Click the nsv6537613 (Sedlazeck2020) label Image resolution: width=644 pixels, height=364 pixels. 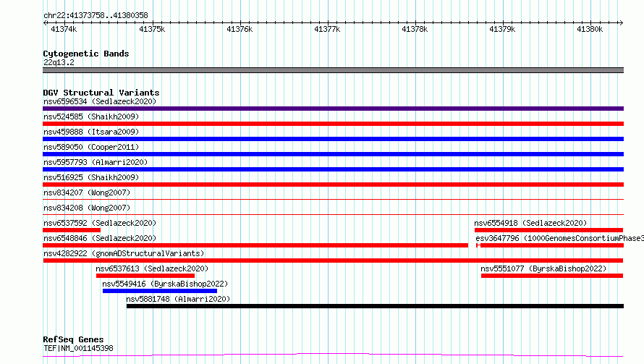click(152, 268)
